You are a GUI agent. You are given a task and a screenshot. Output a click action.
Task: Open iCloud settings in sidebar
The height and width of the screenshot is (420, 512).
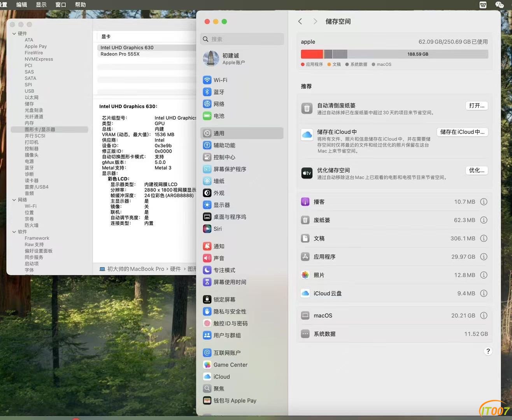click(242, 377)
